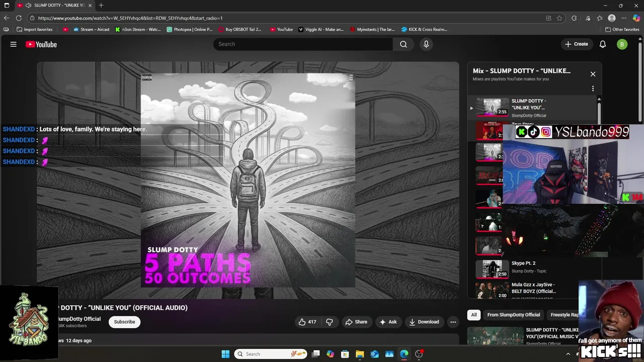Open KICK & Cross Realm bookmark
The image size is (644, 362).
(x=424, y=29)
